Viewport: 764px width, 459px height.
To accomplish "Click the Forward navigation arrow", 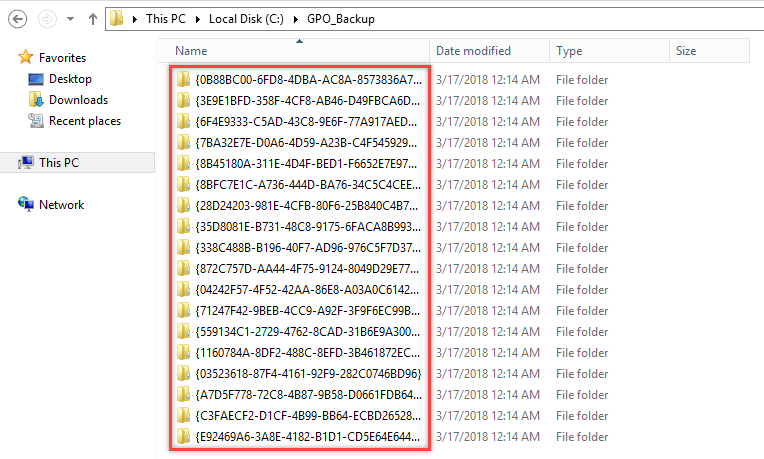I will 47,19.
